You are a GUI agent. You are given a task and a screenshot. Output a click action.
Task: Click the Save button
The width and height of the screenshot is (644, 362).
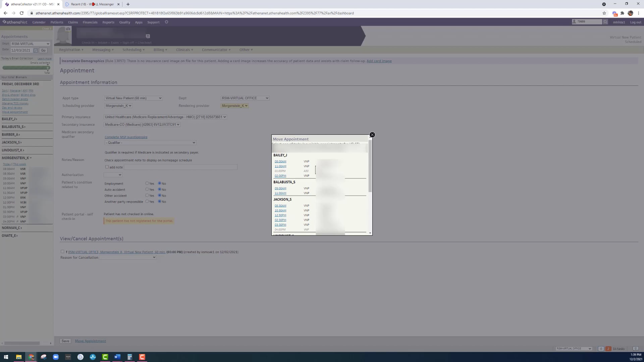pos(65,341)
